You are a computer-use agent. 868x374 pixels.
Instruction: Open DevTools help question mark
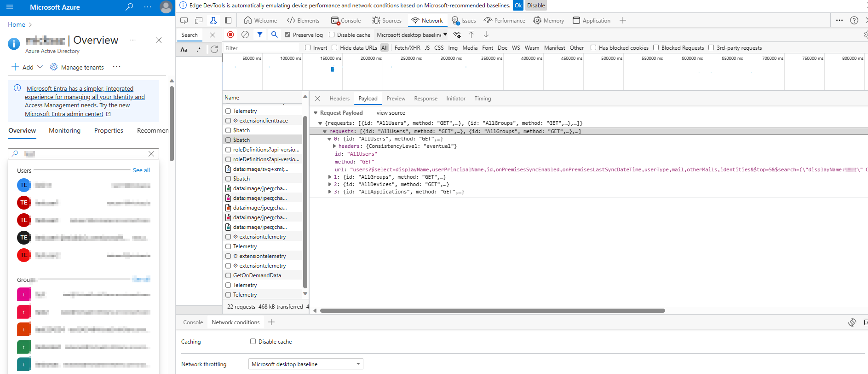coord(854,20)
